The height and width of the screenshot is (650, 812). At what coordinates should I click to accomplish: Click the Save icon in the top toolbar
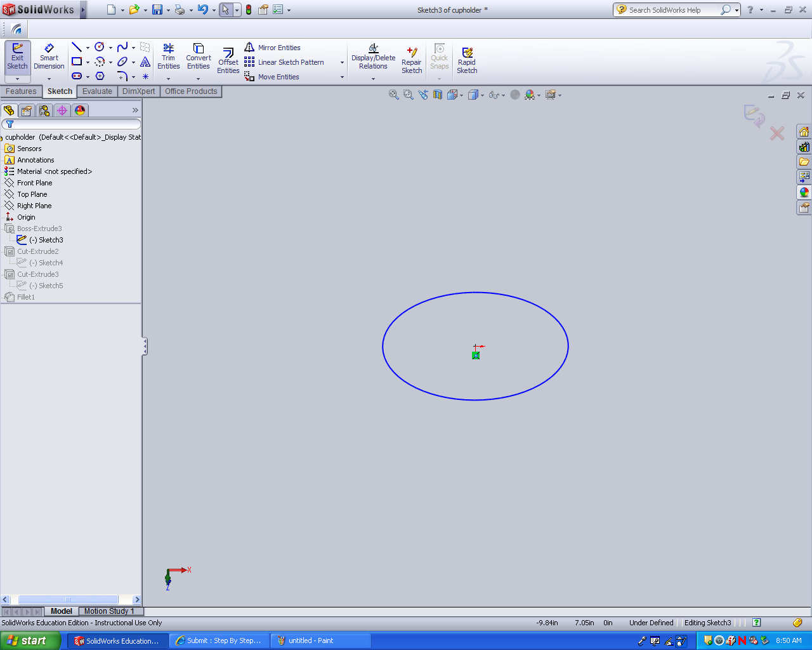coord(157,10)
